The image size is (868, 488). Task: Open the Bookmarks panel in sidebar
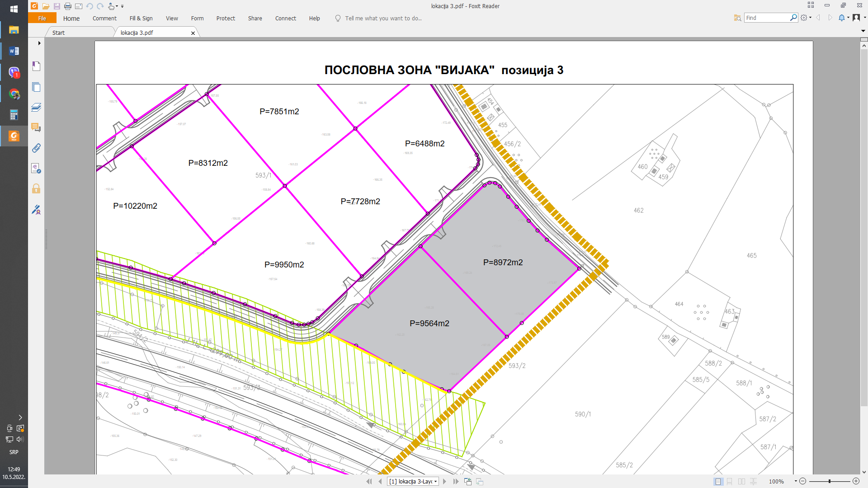coord(36,66)
